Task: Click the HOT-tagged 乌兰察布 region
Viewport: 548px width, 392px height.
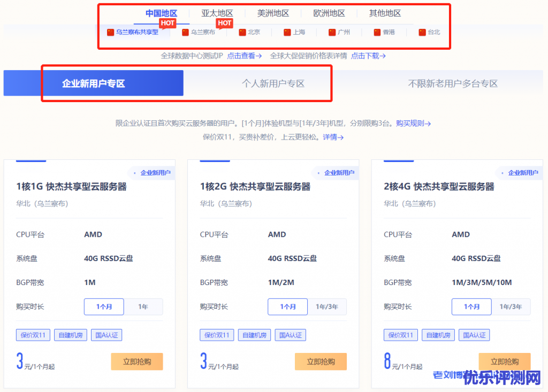Action: click(x=199, y=32)
